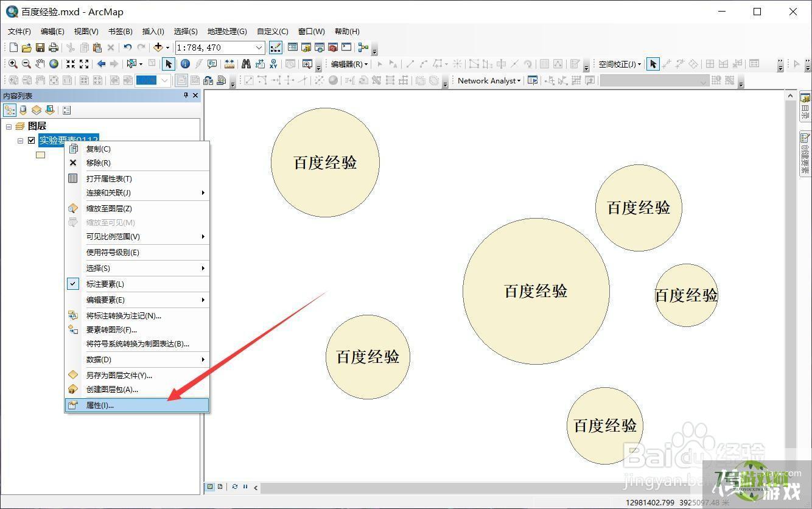812x509 pixels.
Task: Expand the 可见比例范围(V) submenu
Action: click(137, 236)
